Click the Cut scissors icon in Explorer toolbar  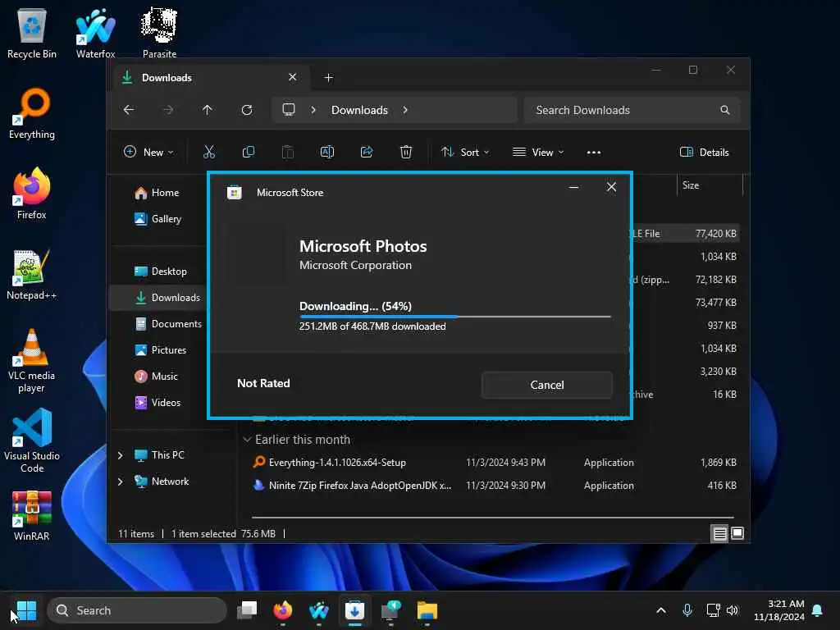[209, 152]
